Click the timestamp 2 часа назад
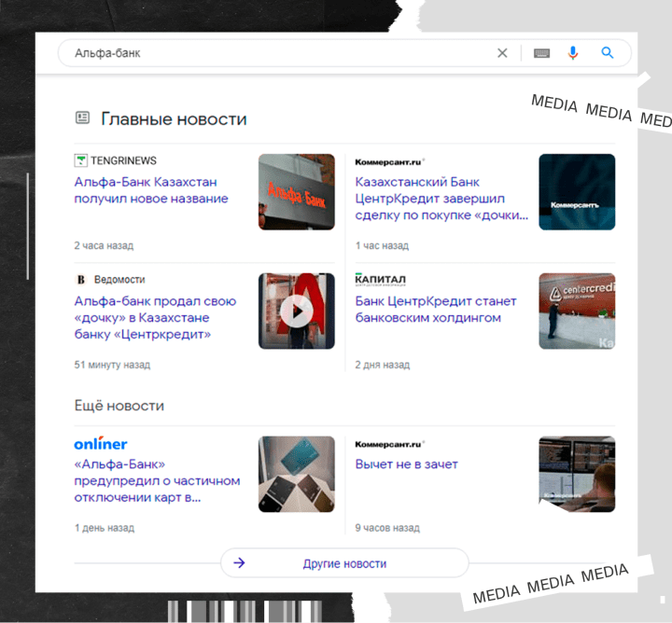Image resolution: width=672 pixels, height=623 pixels. click(104, 246)
